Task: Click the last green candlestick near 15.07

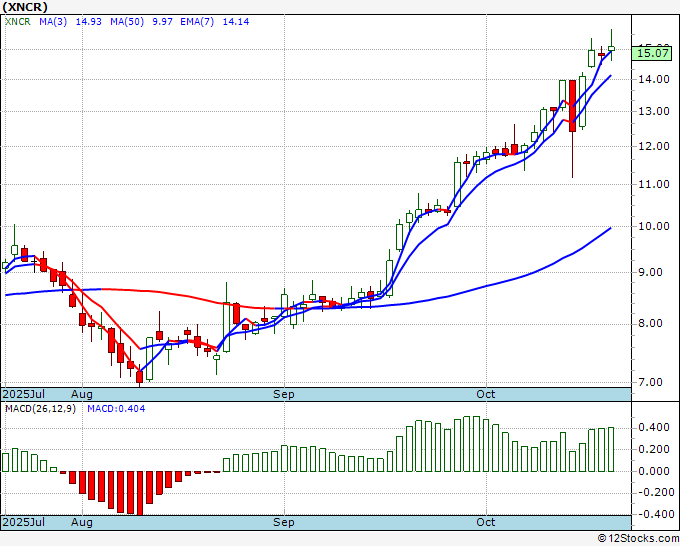Action: tap(611, 48)
